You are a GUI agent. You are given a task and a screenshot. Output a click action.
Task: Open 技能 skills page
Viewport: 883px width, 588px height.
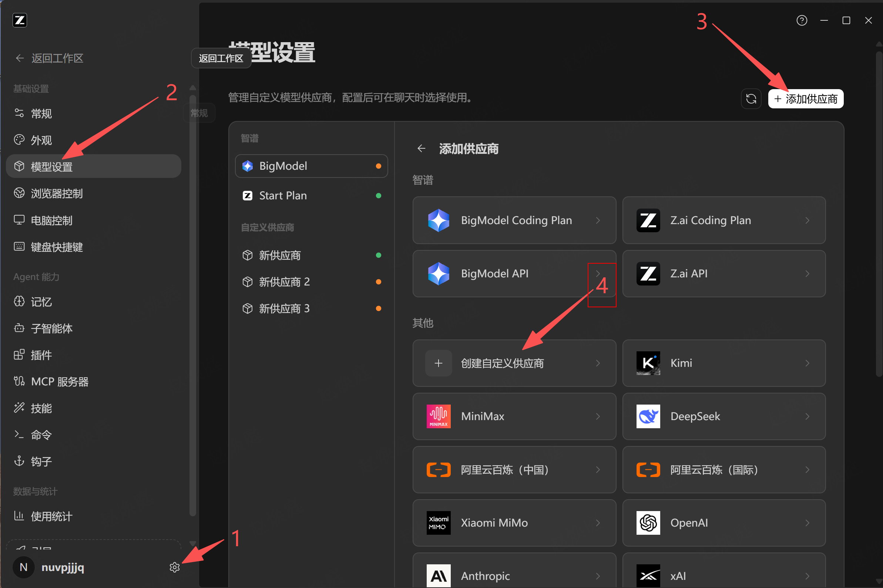click(x=93, y=408)
